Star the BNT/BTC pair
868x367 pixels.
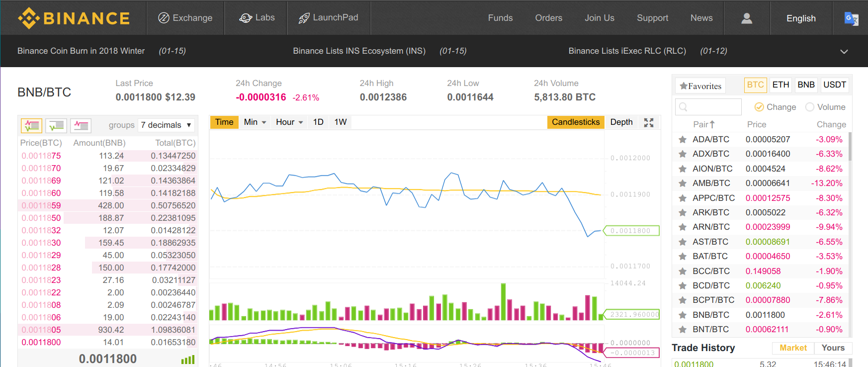pyautogui.click(x=683, y=330)
